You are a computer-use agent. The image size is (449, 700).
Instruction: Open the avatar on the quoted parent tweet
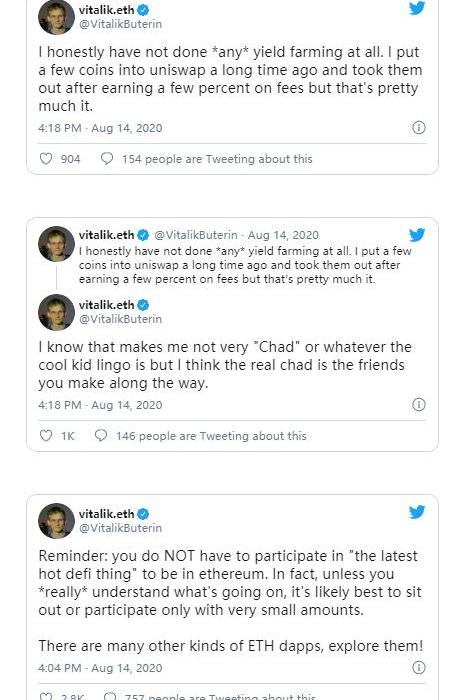[56, 244]
